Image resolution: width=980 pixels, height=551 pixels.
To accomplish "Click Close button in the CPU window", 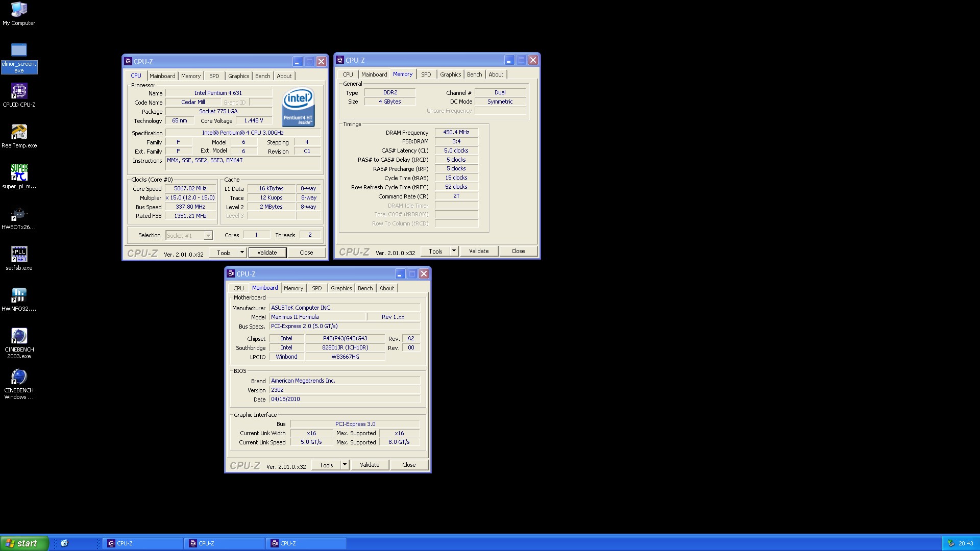I will click(306, 253).
